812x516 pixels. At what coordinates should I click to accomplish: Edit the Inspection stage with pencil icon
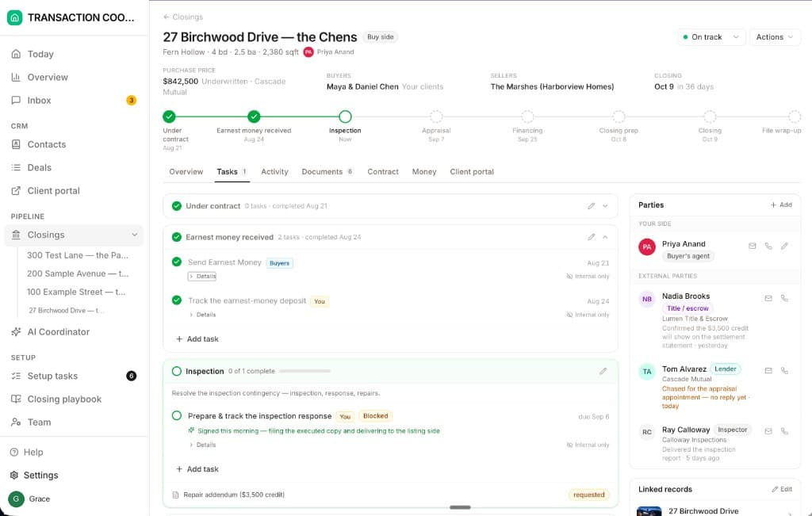tap(603, 371)
